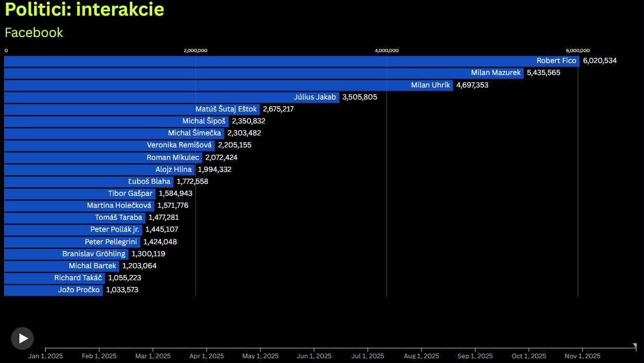Select the Ľuboš Blaha bar
The image size is (644, 363).
[89, 181]
